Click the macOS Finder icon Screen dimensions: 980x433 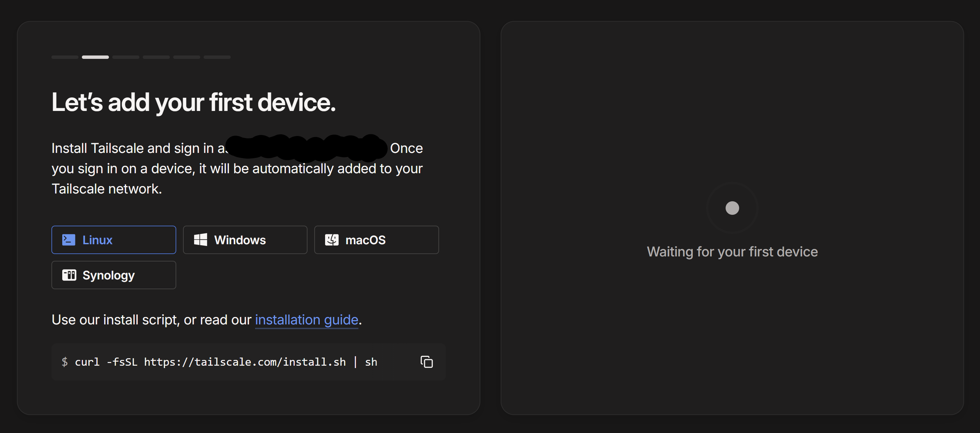point(332,240)
